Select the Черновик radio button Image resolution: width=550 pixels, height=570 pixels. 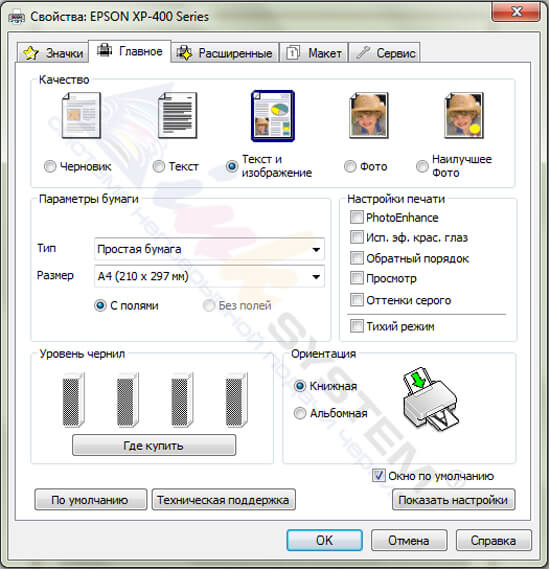50,166
